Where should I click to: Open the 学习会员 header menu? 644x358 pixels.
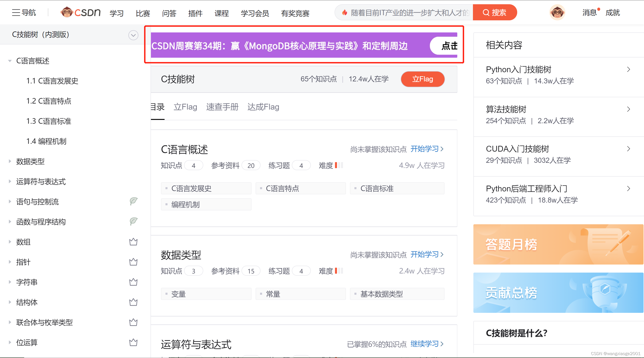pos(255,13)
